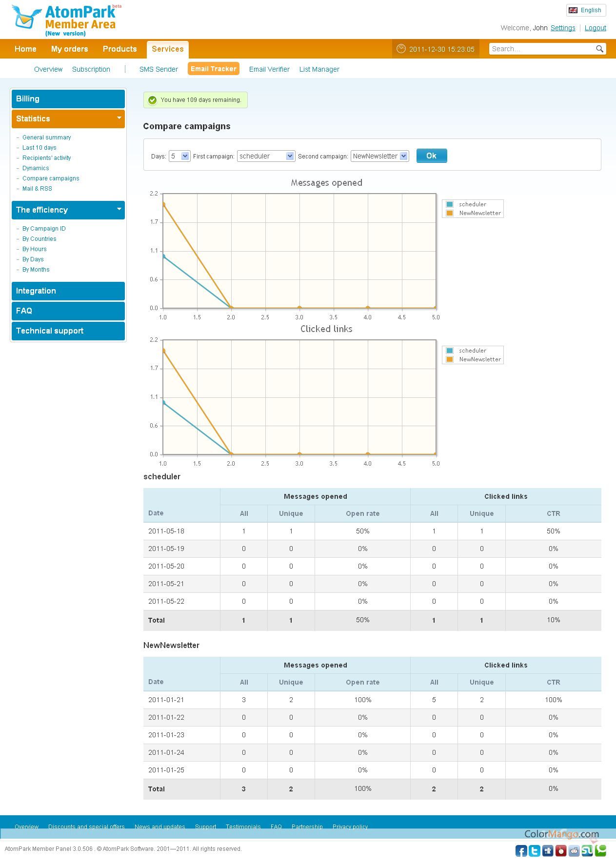Screen dimensions: 616x865
Task: Open the Days dropdown
Action: tap(179, 156)
